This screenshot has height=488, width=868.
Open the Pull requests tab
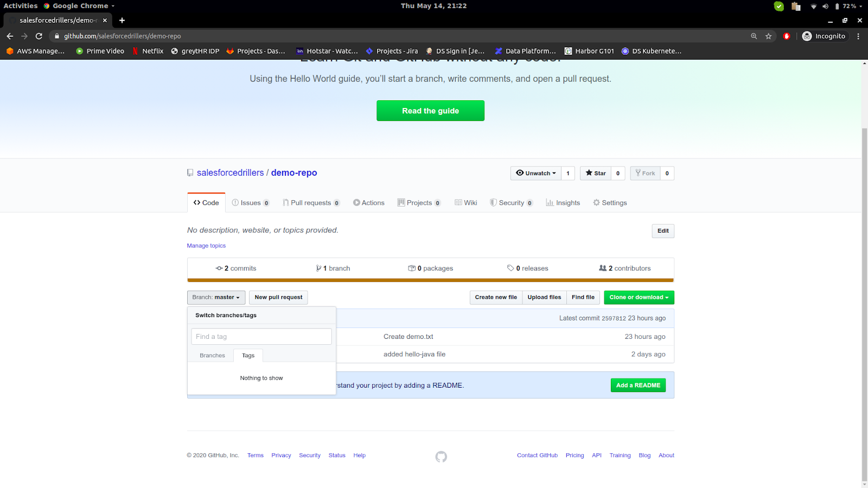click(x=311, y=203)
